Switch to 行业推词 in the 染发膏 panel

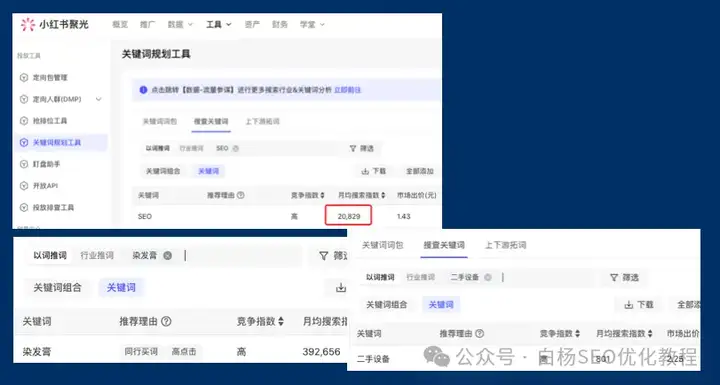tap(97, 255)
